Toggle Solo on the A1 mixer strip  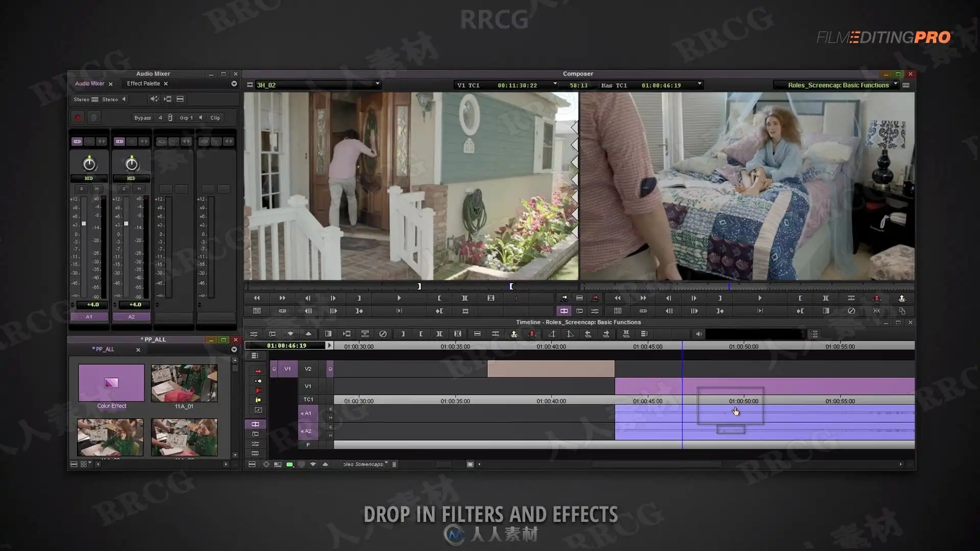point(81,189)
